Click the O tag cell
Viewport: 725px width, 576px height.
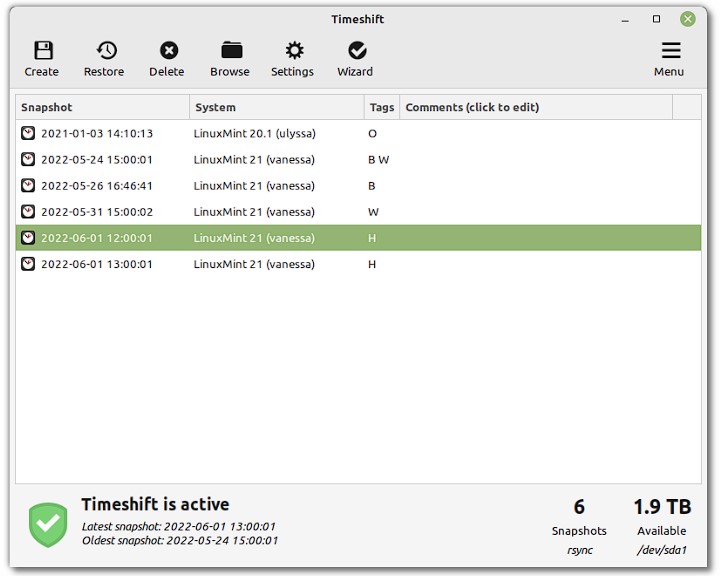[372, 134]
